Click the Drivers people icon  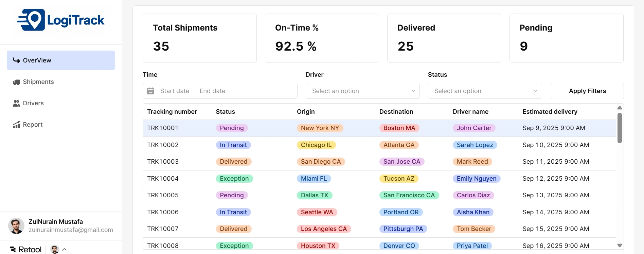click(16, 103)
